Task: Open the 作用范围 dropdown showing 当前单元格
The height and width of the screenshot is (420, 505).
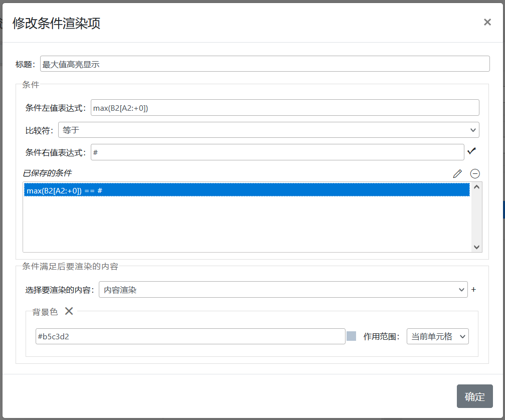Action: 437,336
